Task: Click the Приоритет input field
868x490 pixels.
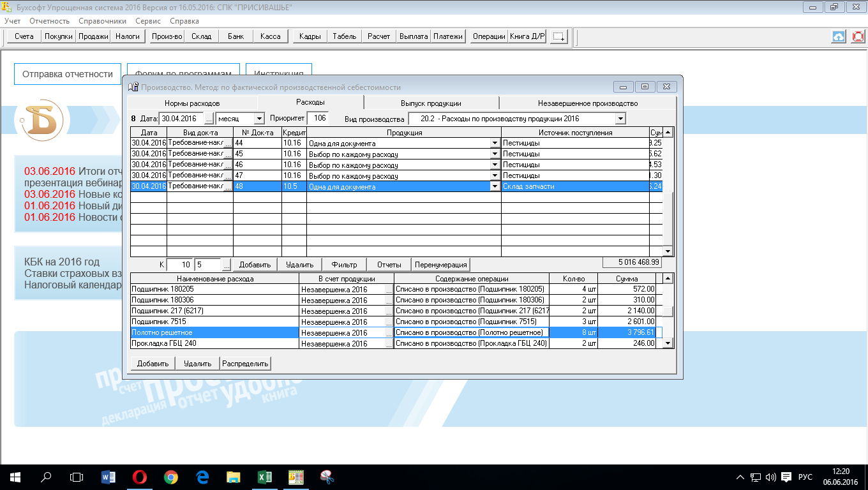Action: (317, 118)
